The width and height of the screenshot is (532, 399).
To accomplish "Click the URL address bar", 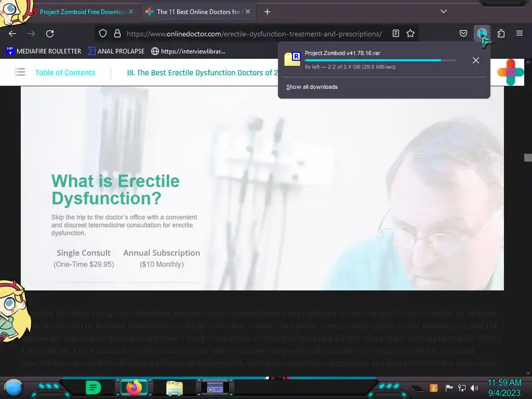I will (255, 34).
